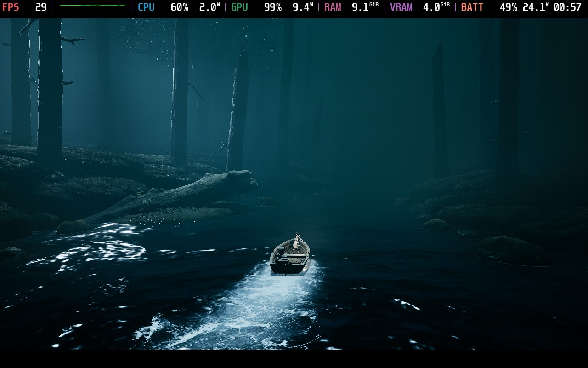Click the green GPU label
The image size is (588, 368).
click(239, 7)
